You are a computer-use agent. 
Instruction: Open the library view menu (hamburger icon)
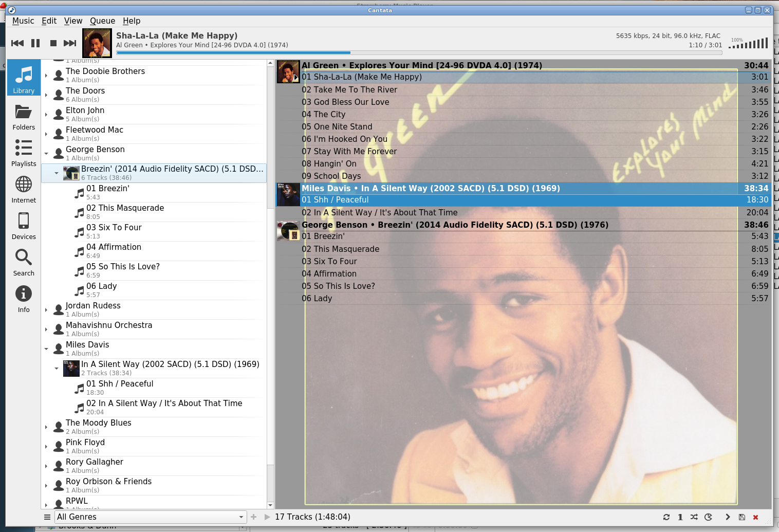click(47, 517)
